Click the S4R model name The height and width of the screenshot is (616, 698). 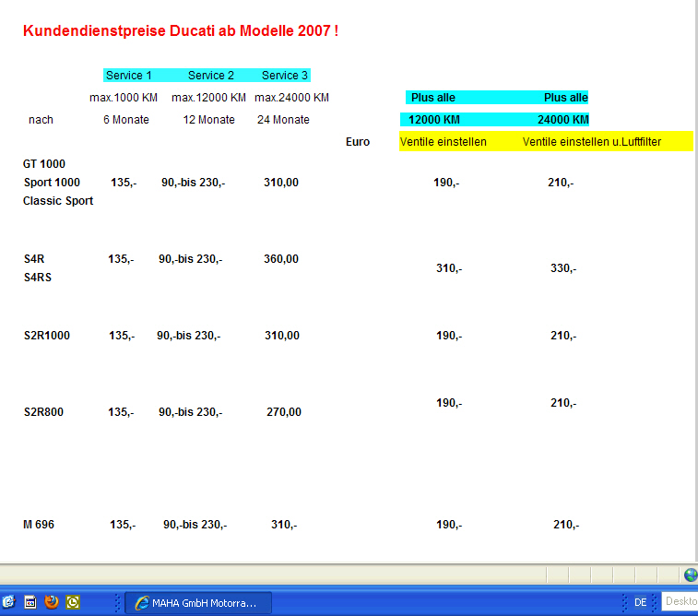[34, 259]
